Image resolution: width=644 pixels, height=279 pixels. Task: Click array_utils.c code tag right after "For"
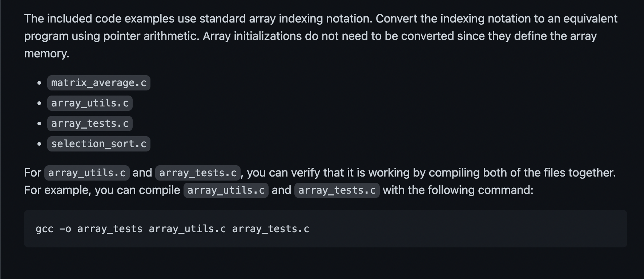click(x=87, y=173)
